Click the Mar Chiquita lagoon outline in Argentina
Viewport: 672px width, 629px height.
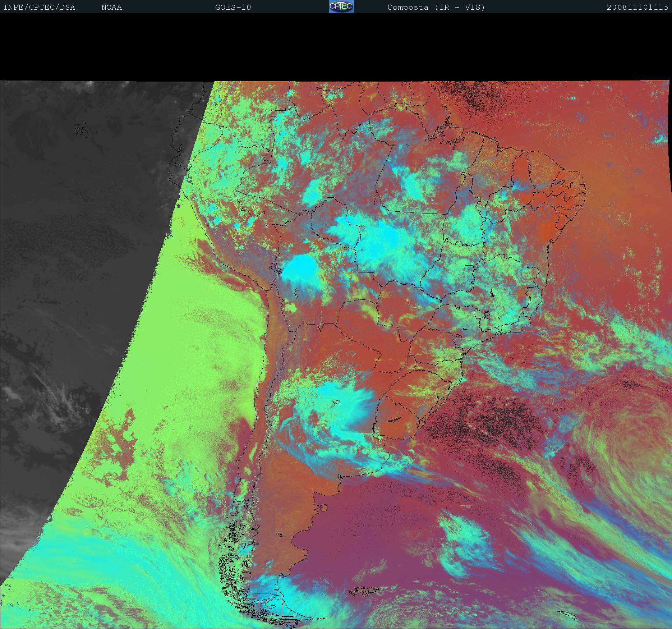pos(336,403)
